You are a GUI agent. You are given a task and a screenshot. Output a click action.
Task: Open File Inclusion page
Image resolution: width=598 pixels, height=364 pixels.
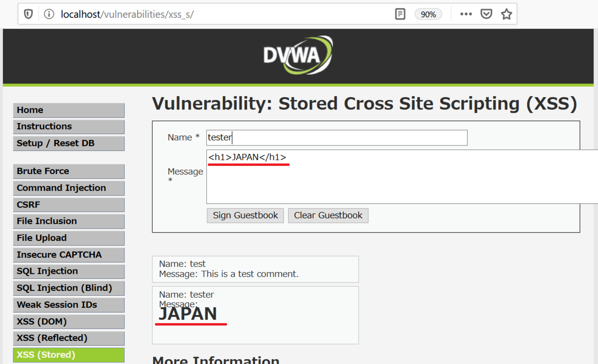(x=69, y=221)
